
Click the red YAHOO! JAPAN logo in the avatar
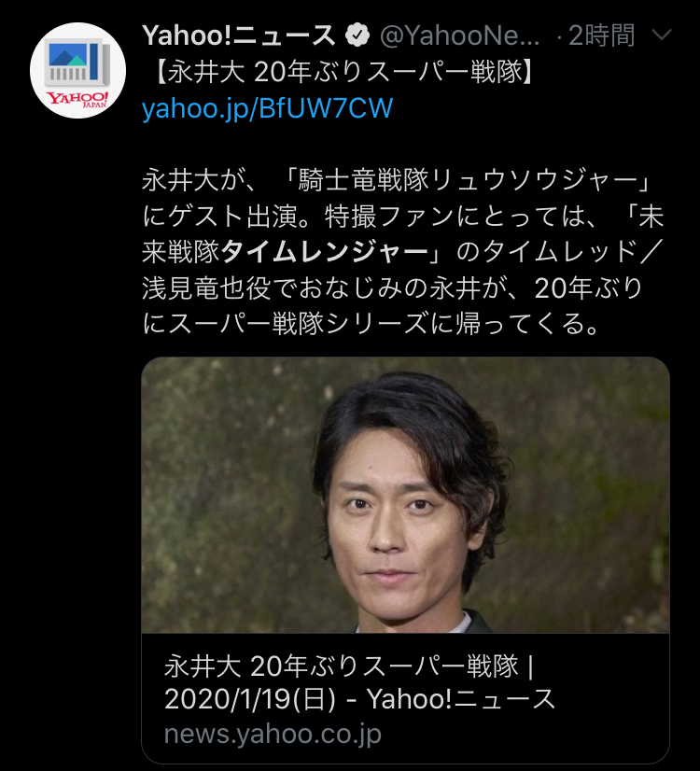77,98
